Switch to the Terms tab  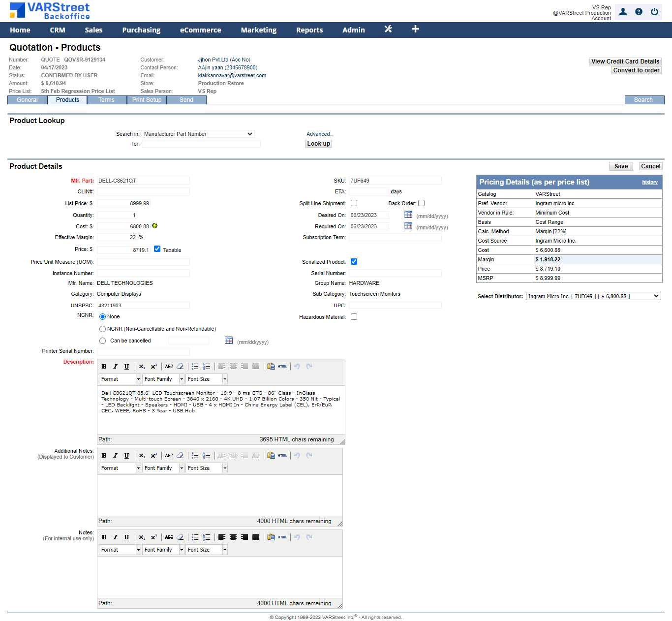(x=106, y=100)
